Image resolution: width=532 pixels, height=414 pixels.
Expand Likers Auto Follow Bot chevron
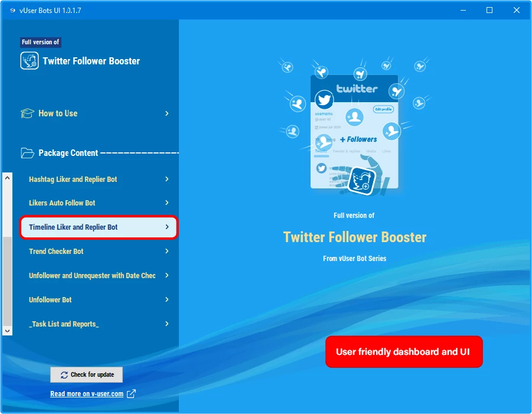click(x=167, y=203)
